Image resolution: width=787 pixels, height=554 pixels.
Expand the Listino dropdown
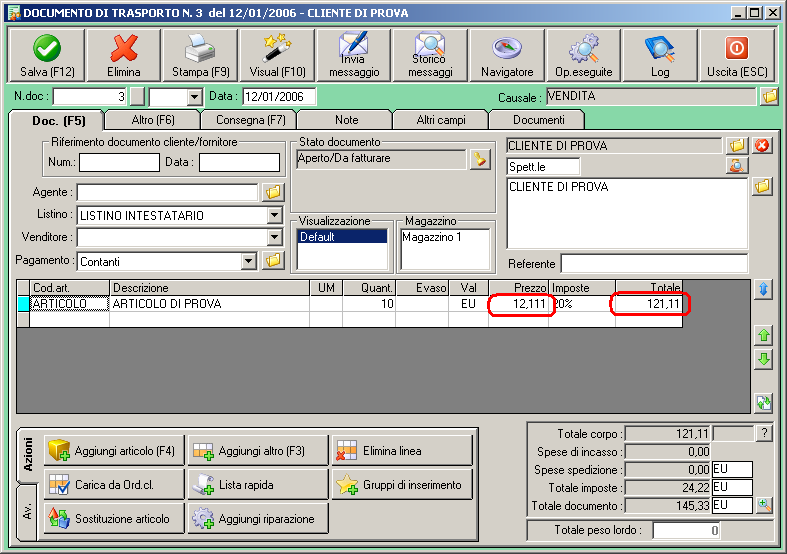pos(274,215)
